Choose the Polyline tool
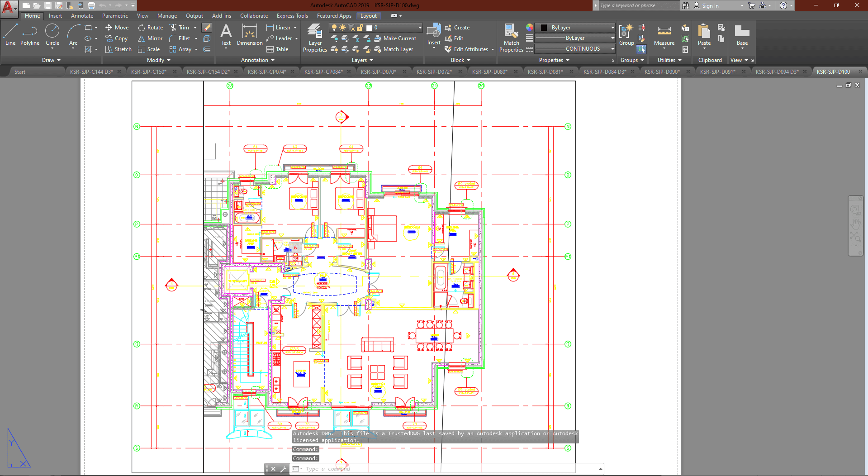The width and height of the screenshot is (868, 476). [30, 35]
